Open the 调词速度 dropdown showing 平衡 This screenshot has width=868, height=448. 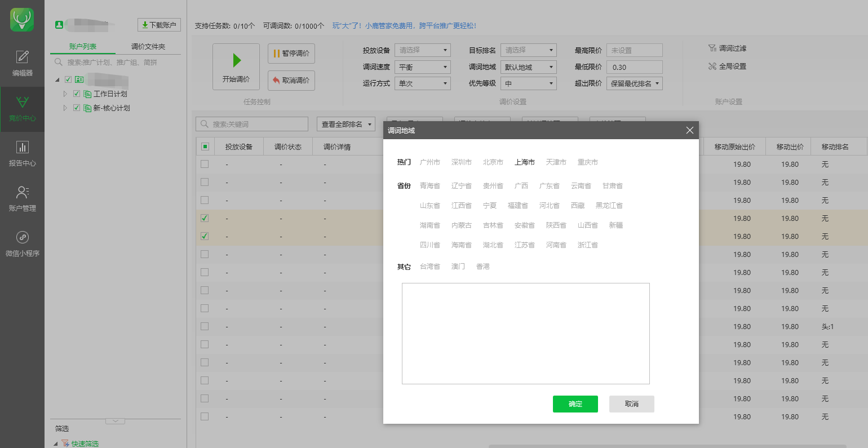[423, 67]
